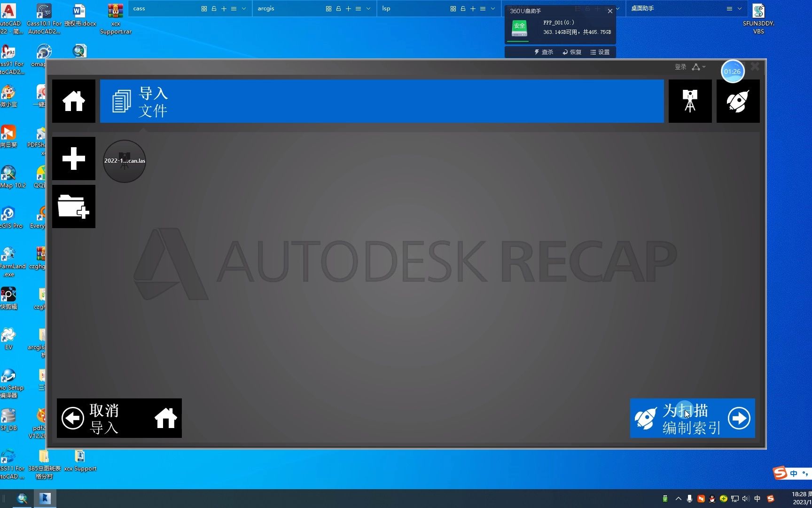Select Cass10.1 For AutoCAD desktop shortcut
The image size is (812, 508).
pyautogui.click(x=44, y=19)
